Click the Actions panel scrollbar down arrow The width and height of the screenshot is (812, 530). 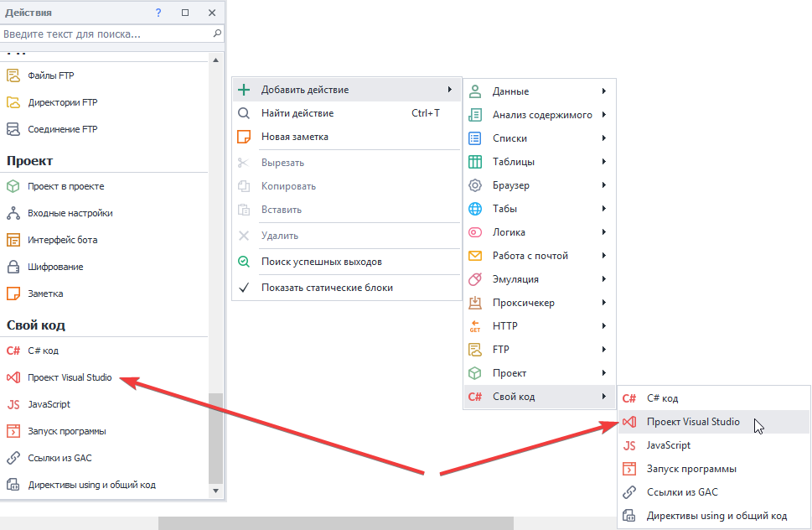point(215,490)
